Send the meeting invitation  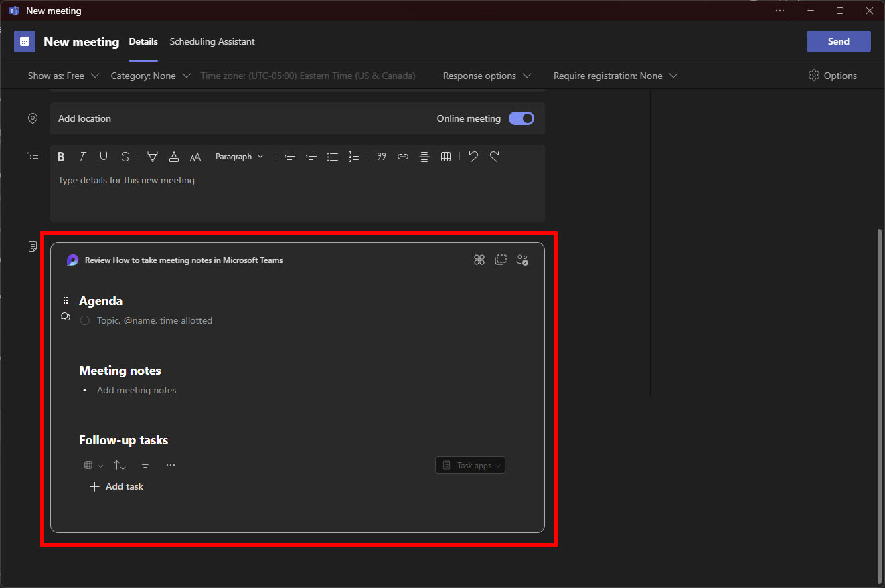[x=839, y=41]
